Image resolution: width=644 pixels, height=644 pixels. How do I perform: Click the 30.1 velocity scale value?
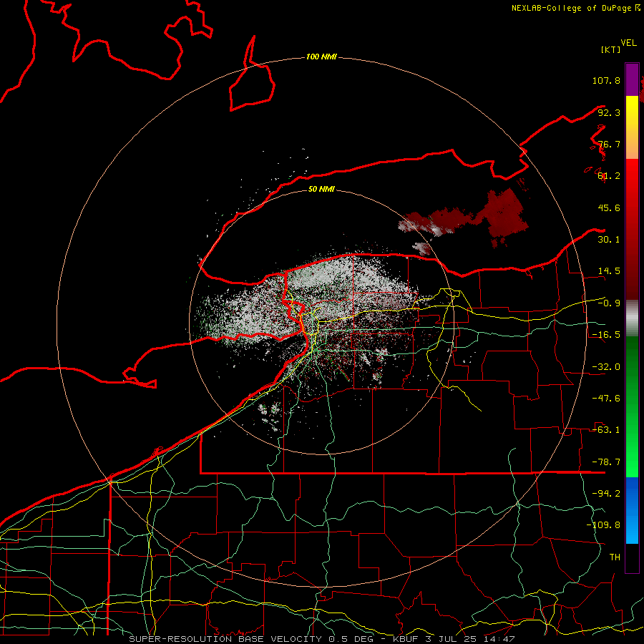pos(609,240)
